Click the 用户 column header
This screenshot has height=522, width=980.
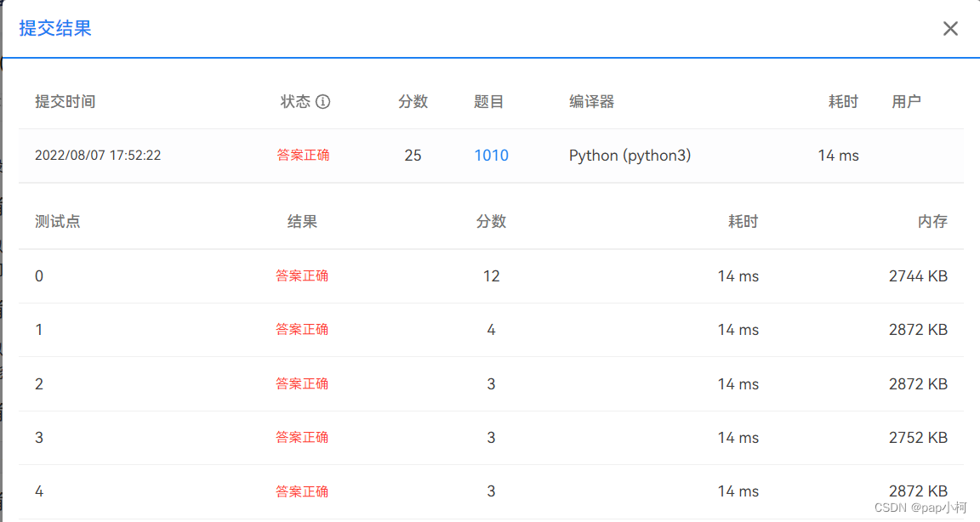904,100
